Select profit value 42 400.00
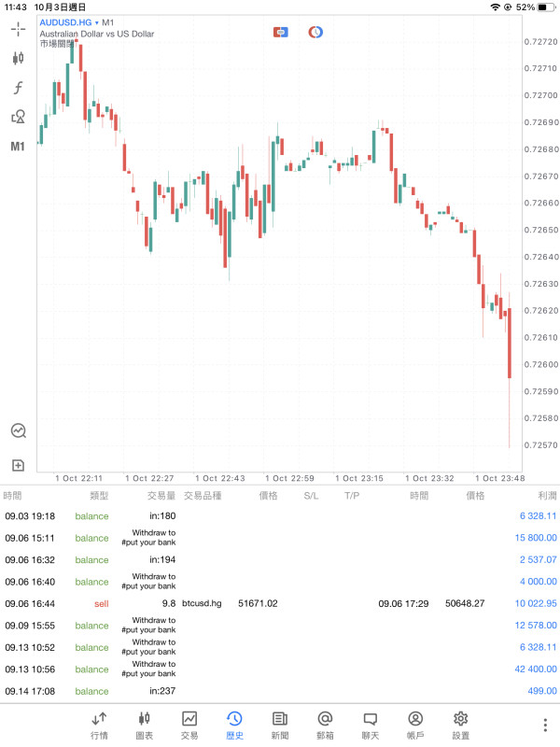 pyautogui.click(x=536, y=669)
